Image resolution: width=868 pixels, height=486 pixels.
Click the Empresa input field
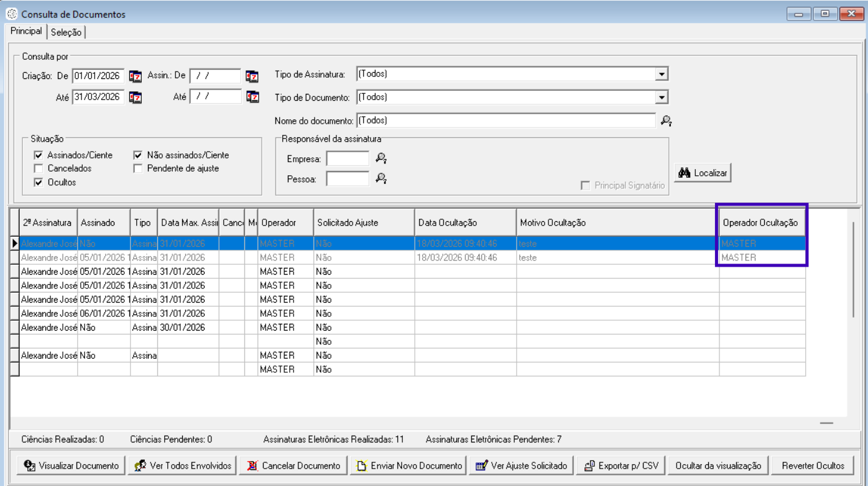348,159
